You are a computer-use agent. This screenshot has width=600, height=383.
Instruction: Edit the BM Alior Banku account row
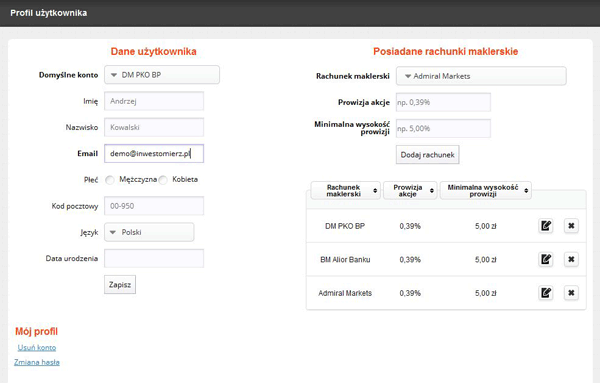coord(546,259)
